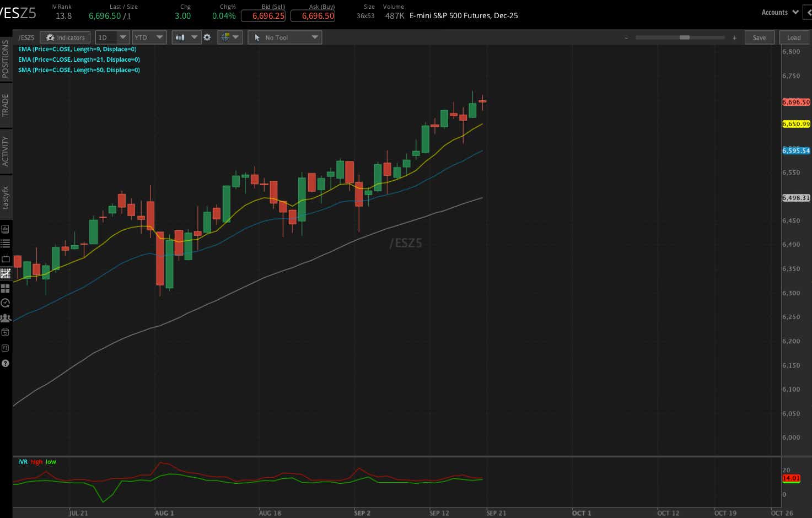Viewport: 812px width, 518px height.
Task: Expand the YTD range dropdown
Action: (x=149, y=37)
